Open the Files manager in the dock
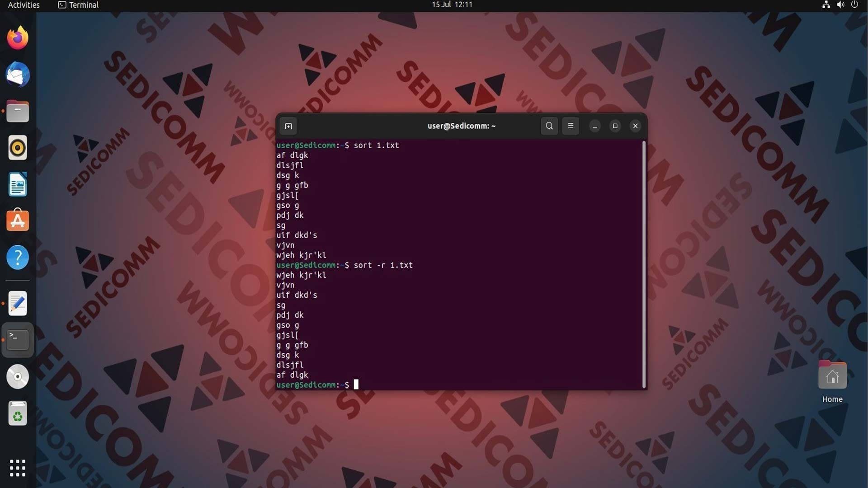868x488 pixels. [18, 111]
